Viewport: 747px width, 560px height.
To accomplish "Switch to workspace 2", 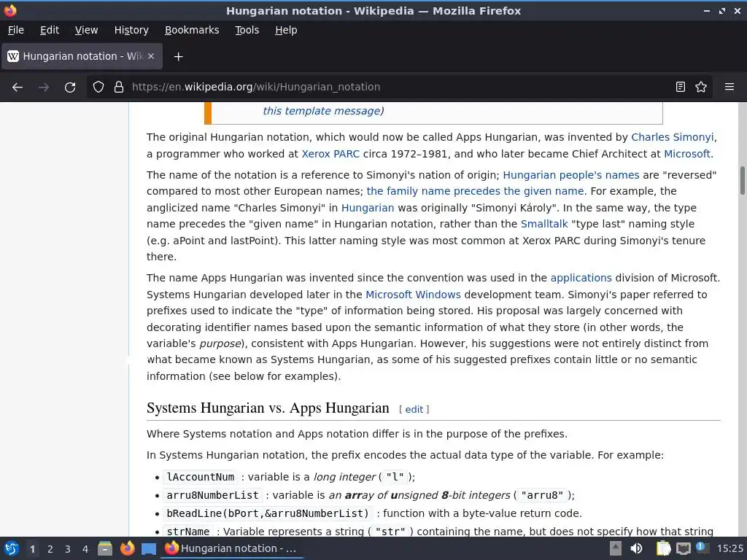I will 50,549.
